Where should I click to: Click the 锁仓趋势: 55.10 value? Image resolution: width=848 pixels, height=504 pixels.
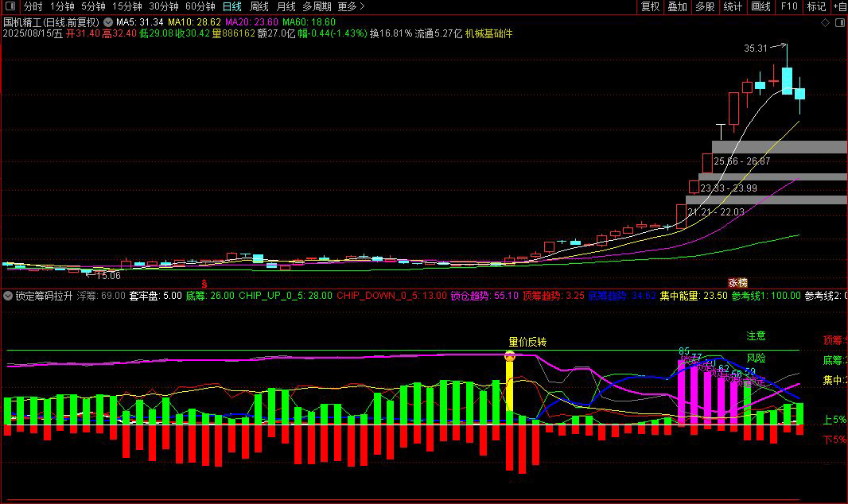(484, 296)
